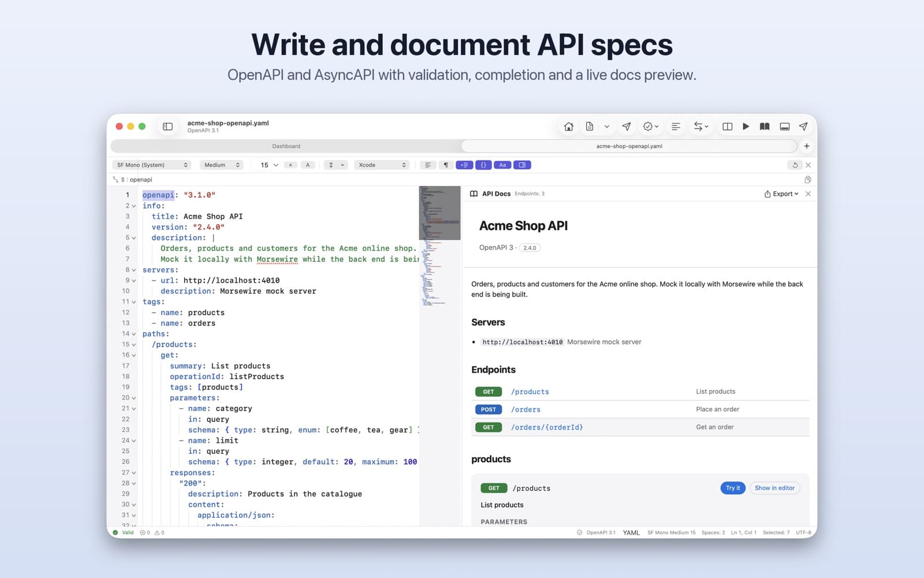This screenshot has width=924, height=578.
Task: Click the warning triangle count in status bar
Action: 159,533
